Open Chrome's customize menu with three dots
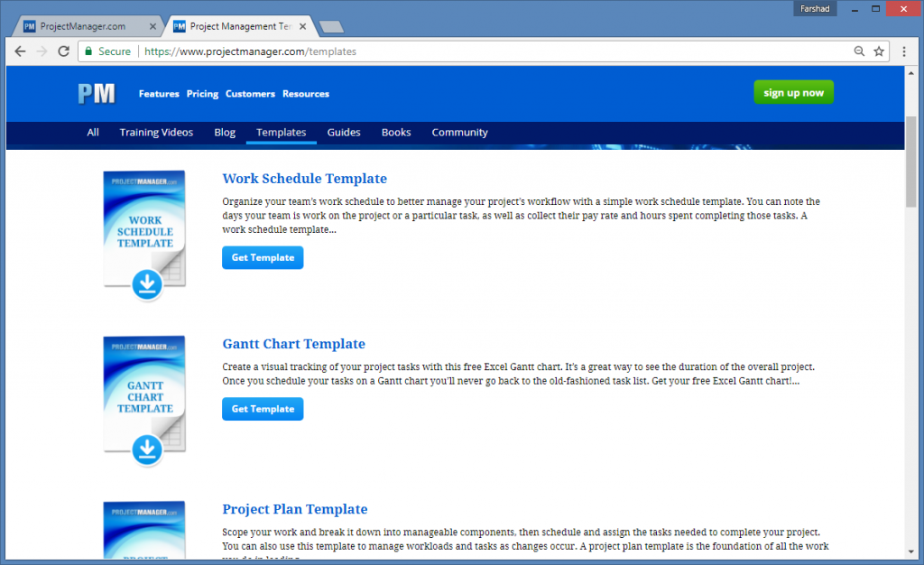 (x=904, y=51)
